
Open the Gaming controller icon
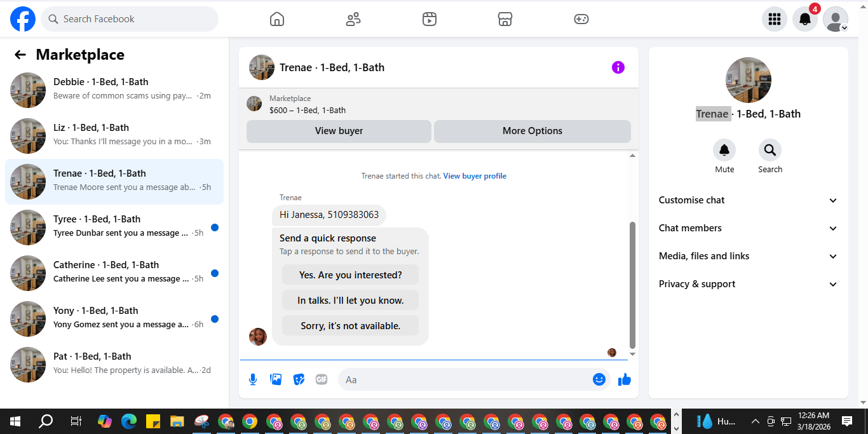click(581, 19)
